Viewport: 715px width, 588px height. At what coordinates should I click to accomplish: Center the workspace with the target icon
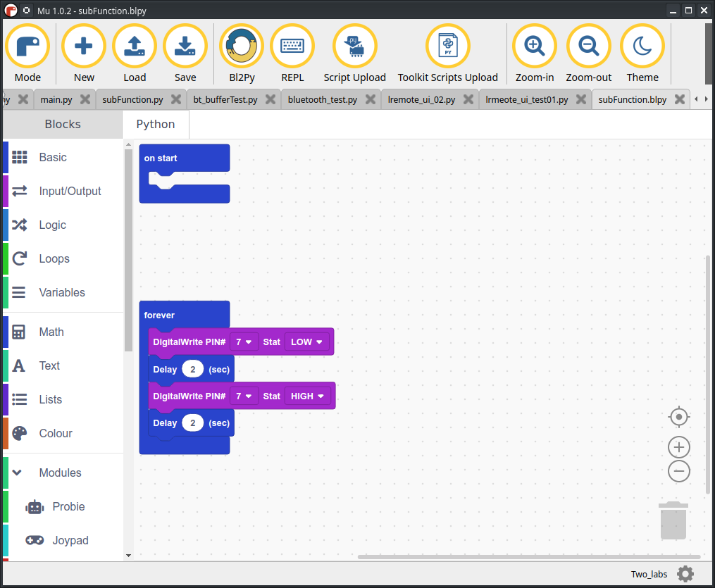coord(678,417)
